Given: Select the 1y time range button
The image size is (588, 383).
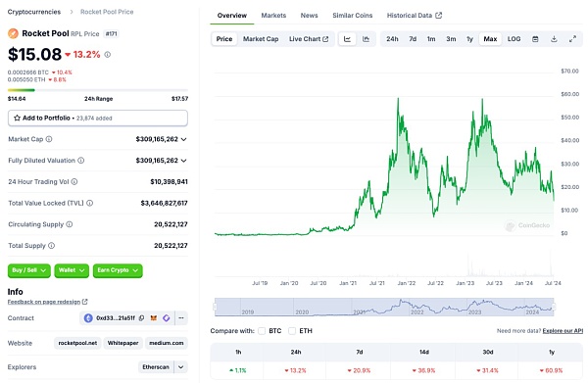Looking at the screenshot, I should [x=469, y=39].
